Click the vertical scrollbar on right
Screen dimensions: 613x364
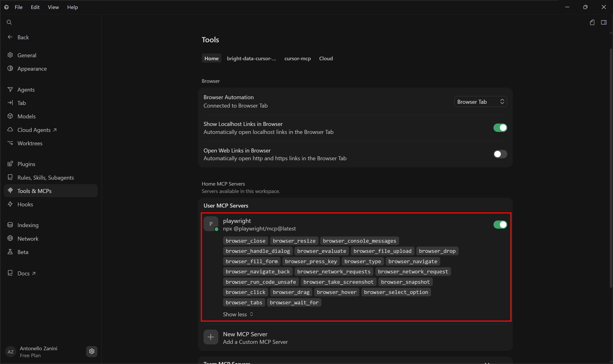611,168
